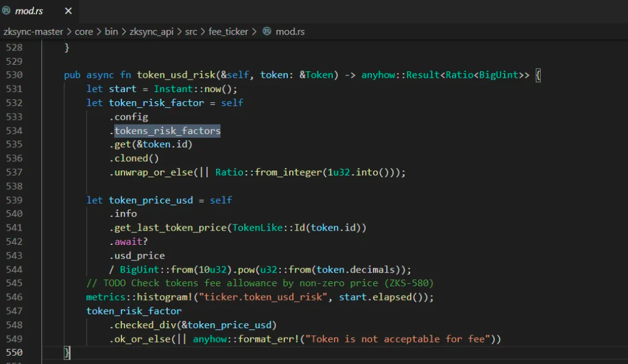628x364 pixels.
Task: Open zksync-master in the breadcrumb
Action: click(34, 32)
